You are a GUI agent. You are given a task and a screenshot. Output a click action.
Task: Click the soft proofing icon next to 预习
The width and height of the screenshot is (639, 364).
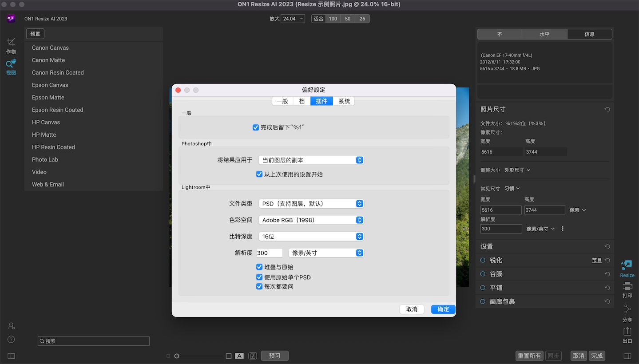pos(252,356)
